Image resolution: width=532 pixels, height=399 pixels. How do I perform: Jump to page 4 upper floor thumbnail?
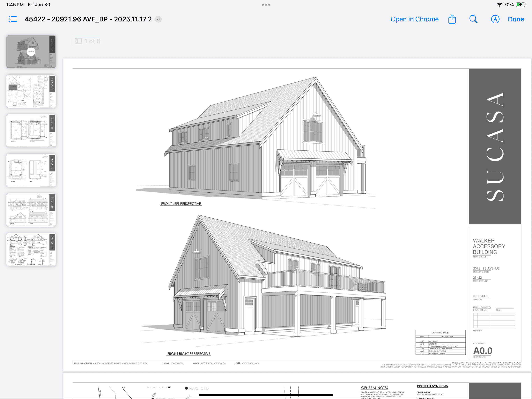point(31,170)
